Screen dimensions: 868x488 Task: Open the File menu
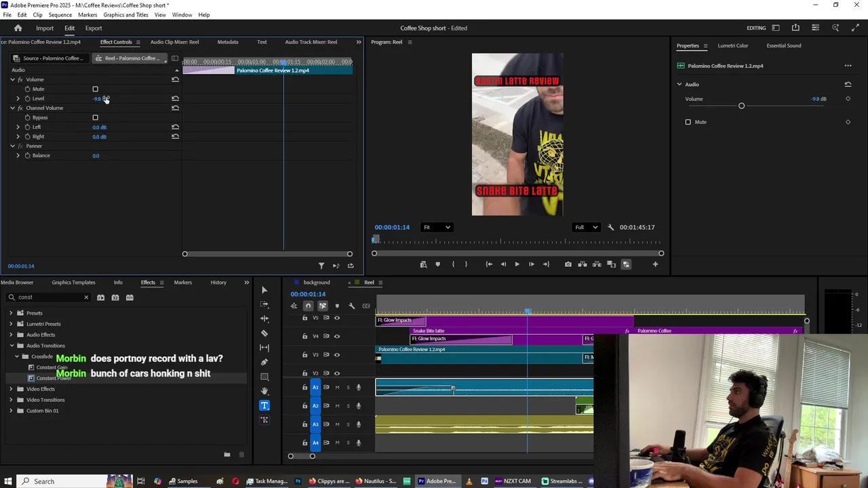click(7, 15)
